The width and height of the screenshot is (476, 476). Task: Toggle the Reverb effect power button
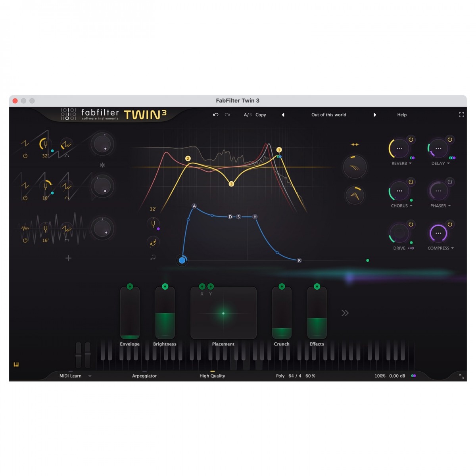(411, 140)
